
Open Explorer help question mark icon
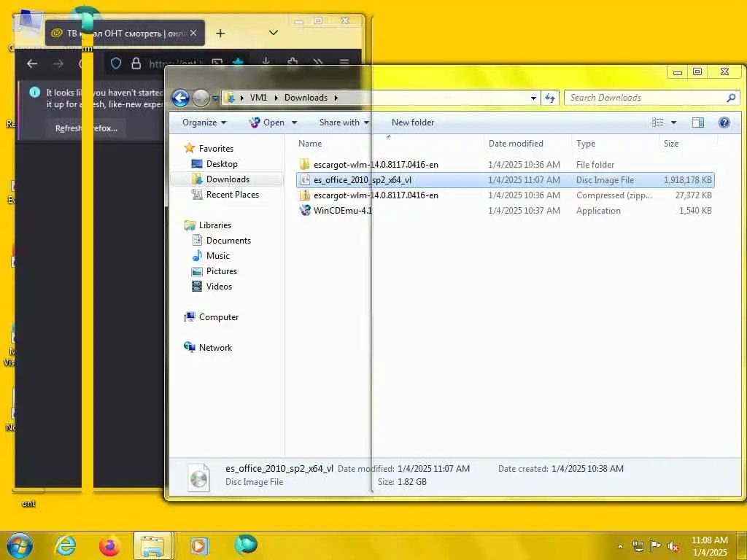tap(724, 122)
